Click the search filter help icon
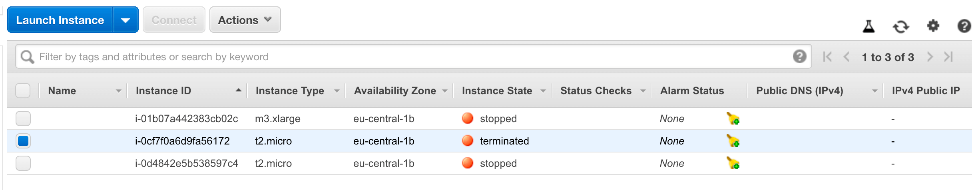Viewport: 980px width, 190px height. (x=799, y=57)
